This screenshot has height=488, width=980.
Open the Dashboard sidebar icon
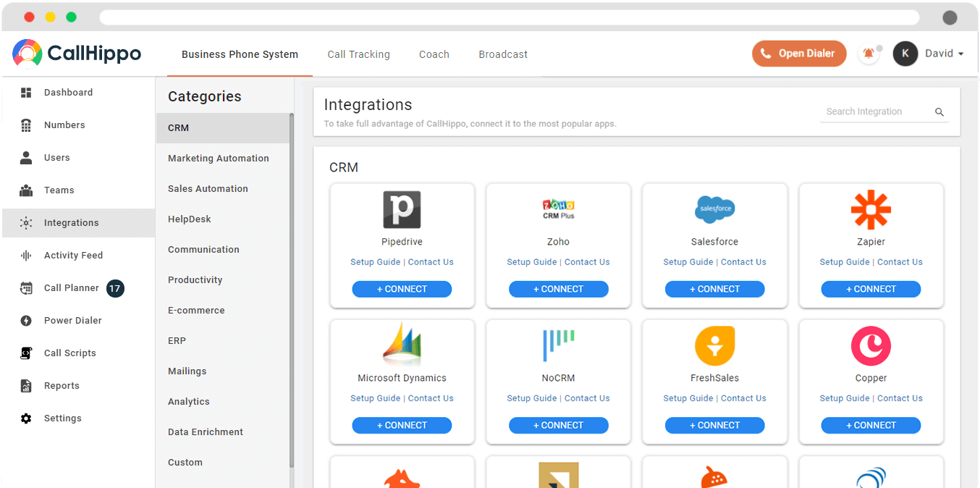26,93
